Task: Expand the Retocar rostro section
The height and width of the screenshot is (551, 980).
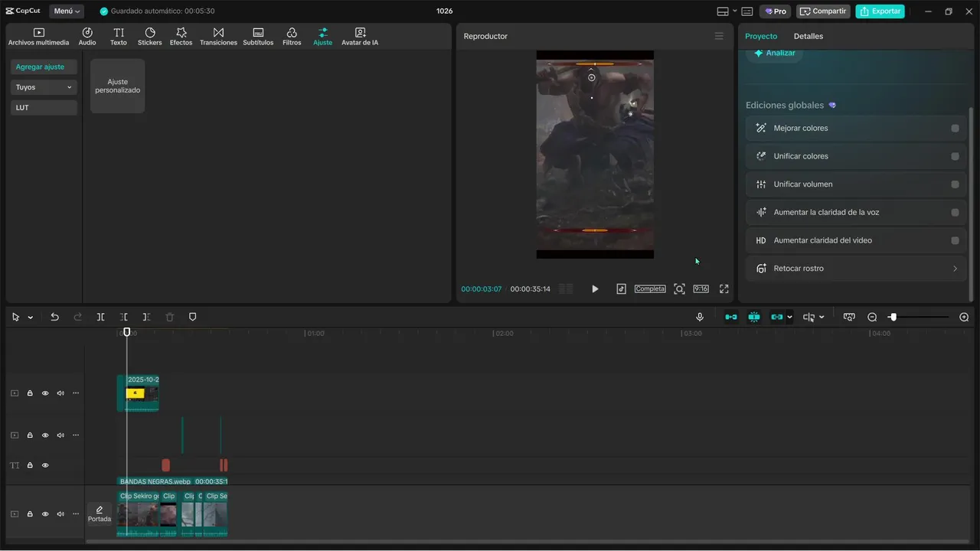Action: click(855, 269)
